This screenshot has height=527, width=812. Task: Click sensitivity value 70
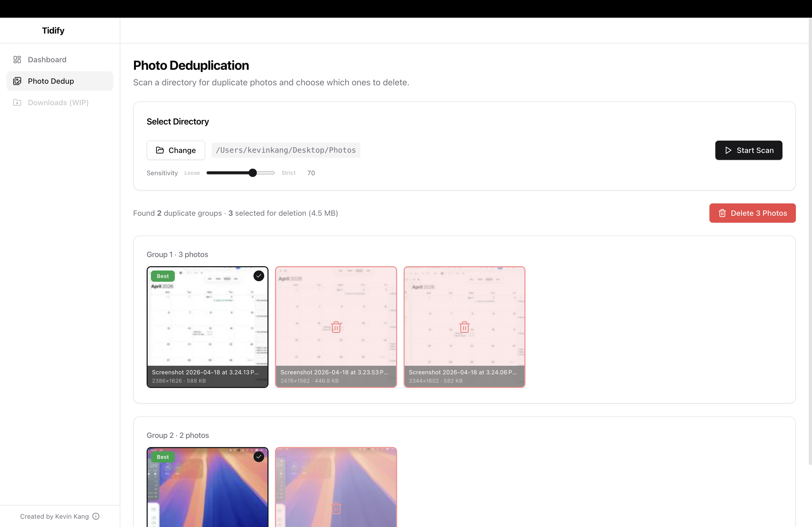click(311, 173)
